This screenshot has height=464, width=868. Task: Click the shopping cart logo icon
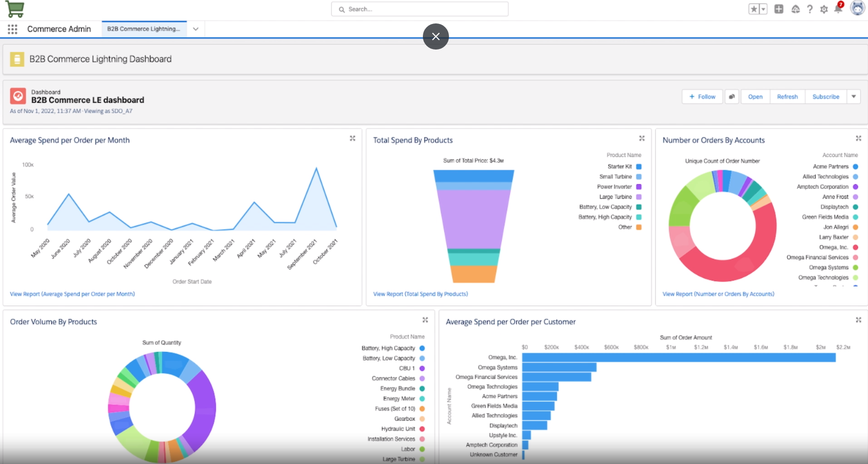[15, 9]
